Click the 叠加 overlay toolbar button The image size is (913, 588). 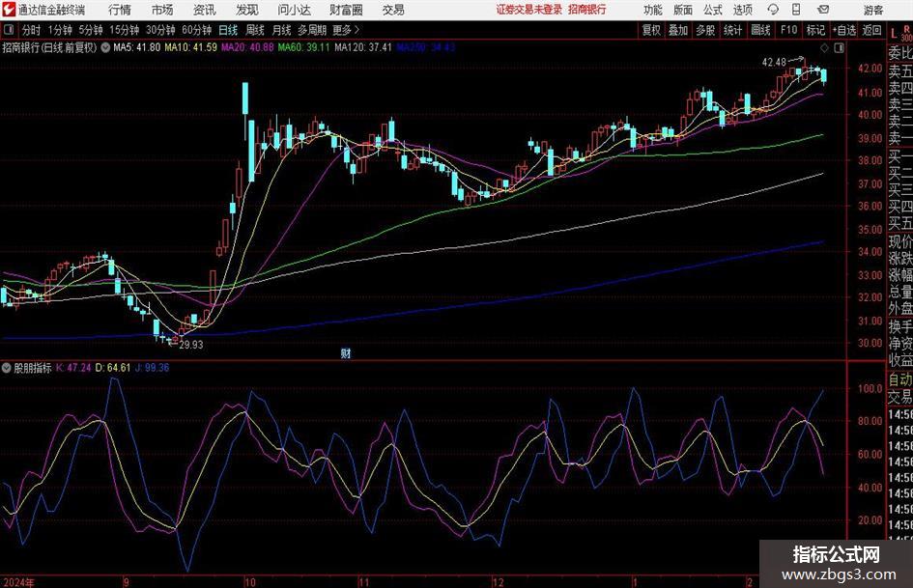pyautogui.click(x=678, y=30)
